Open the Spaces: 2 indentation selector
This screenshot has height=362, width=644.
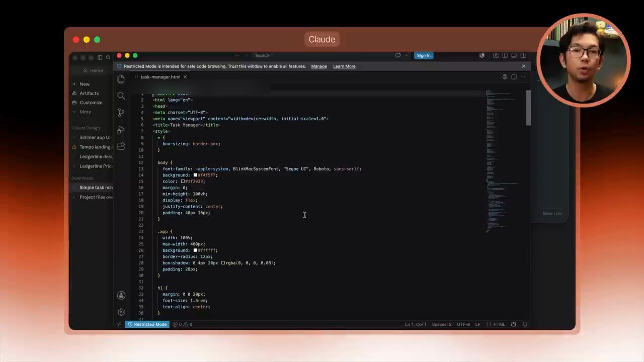(441, 324)
